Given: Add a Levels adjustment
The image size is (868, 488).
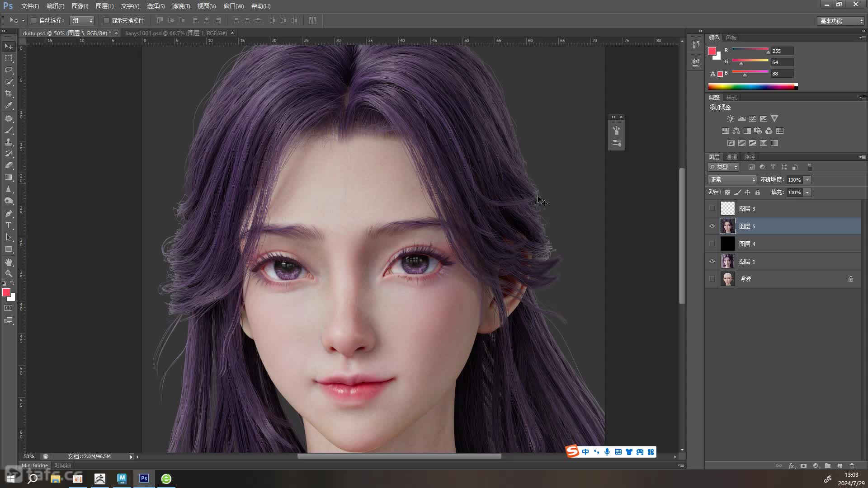Looking at the screenshot, I should tap(742, 119).
